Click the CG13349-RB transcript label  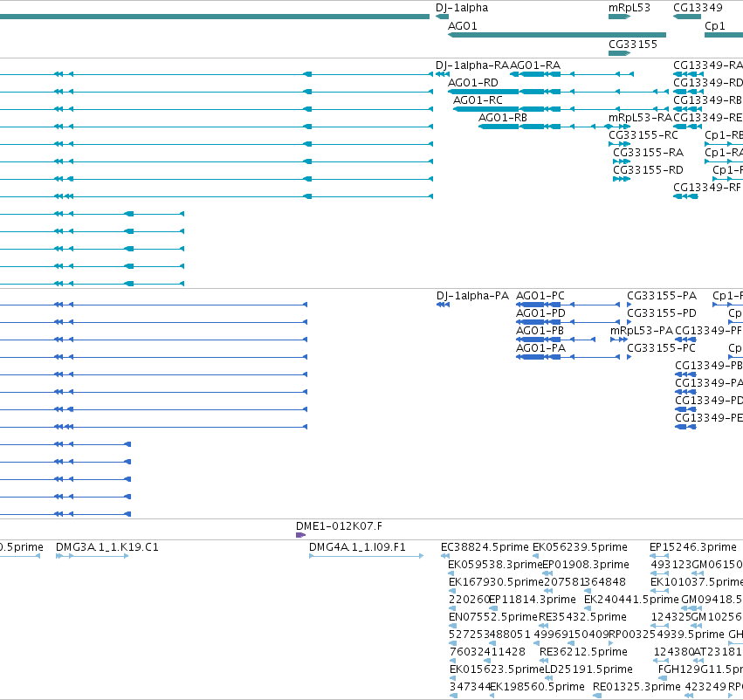[x=707, y=100]
